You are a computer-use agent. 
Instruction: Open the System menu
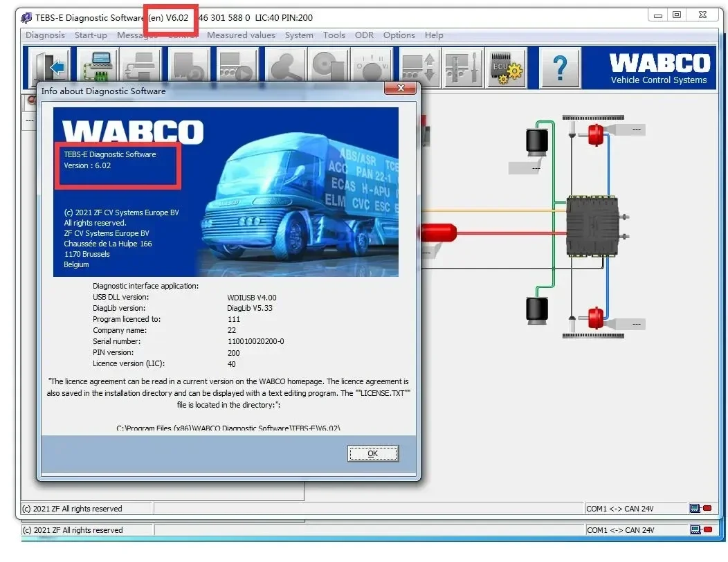pos(299,35)
